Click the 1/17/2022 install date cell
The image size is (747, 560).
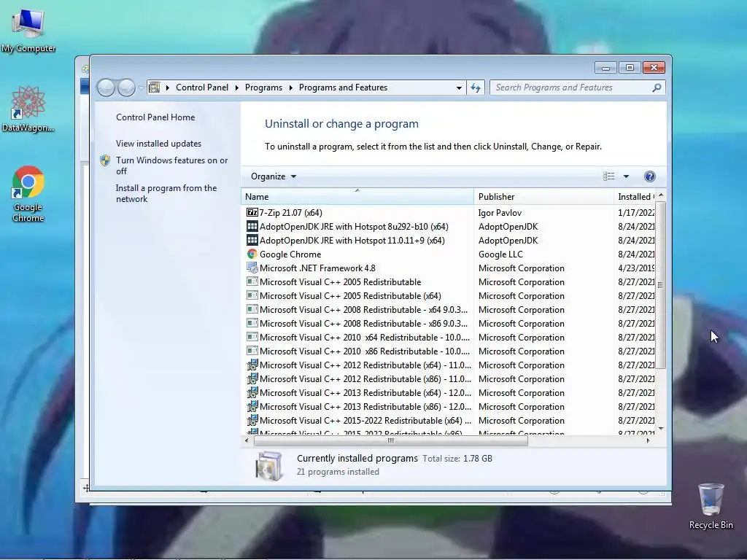tap(636, 213)
